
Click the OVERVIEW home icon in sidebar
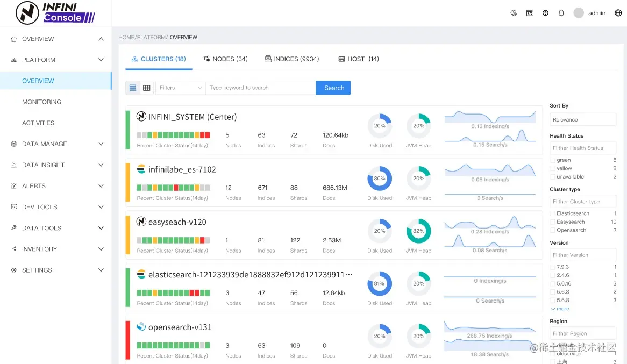[x=14, y=39]
